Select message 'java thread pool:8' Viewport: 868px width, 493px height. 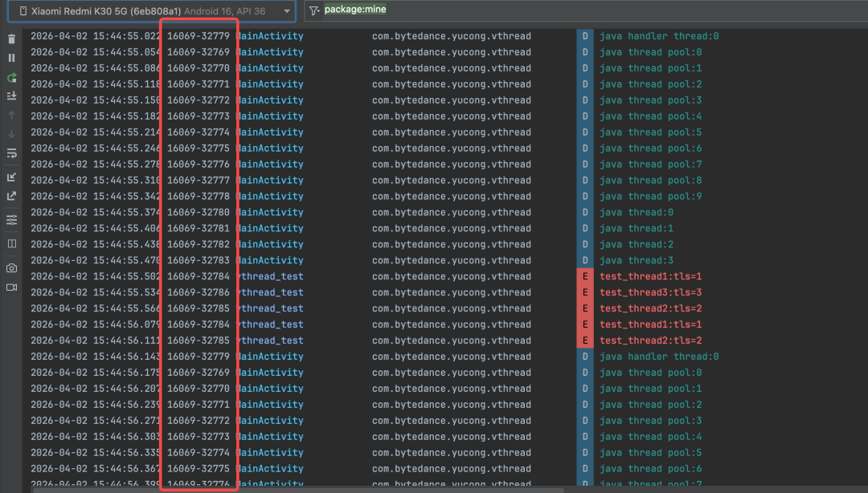[x=650, y=181]
